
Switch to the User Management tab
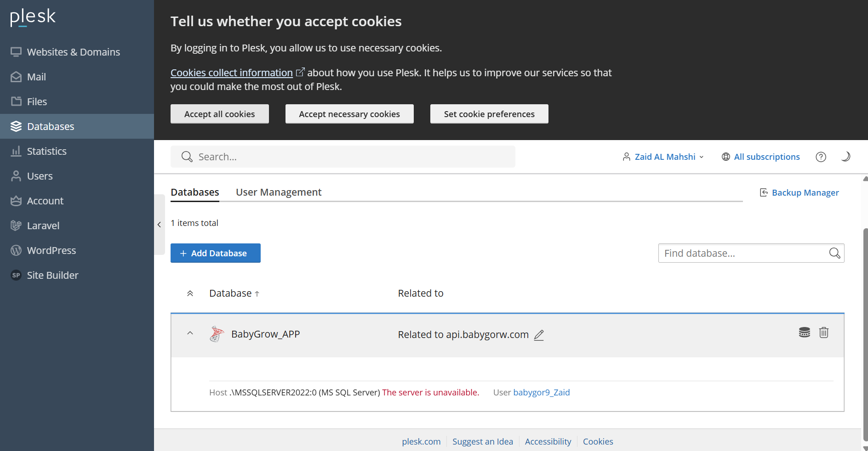[x=279, y=192]
